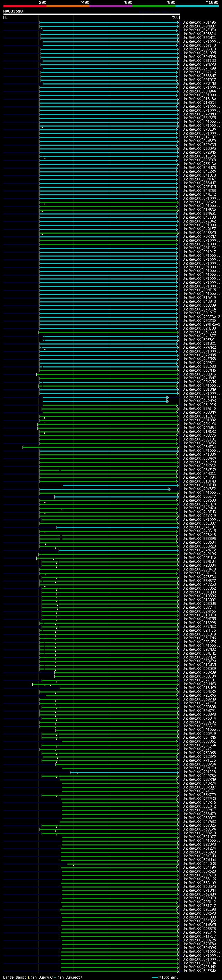
Task: Click hit label UniRef100_B7PVG5
Action: (x=199, y=145)
